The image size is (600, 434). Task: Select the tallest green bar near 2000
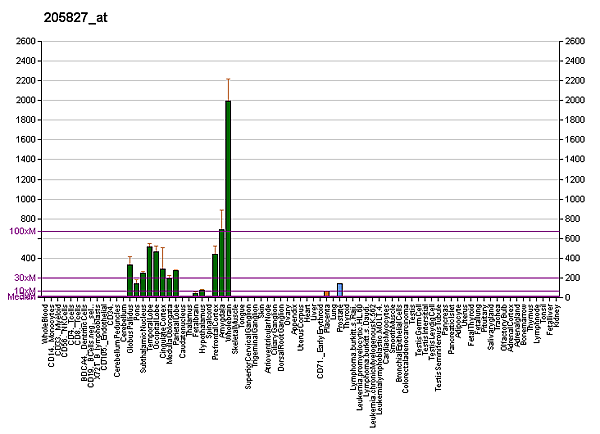coord(228,200)
